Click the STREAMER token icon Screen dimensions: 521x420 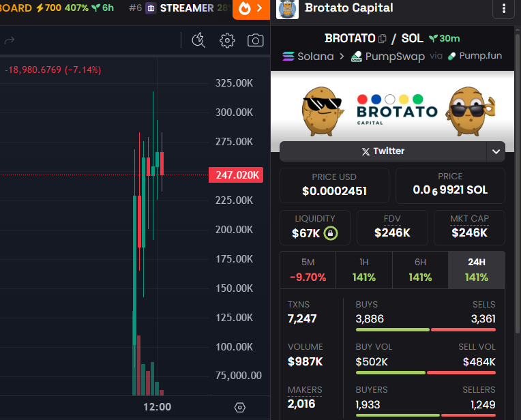151,8
